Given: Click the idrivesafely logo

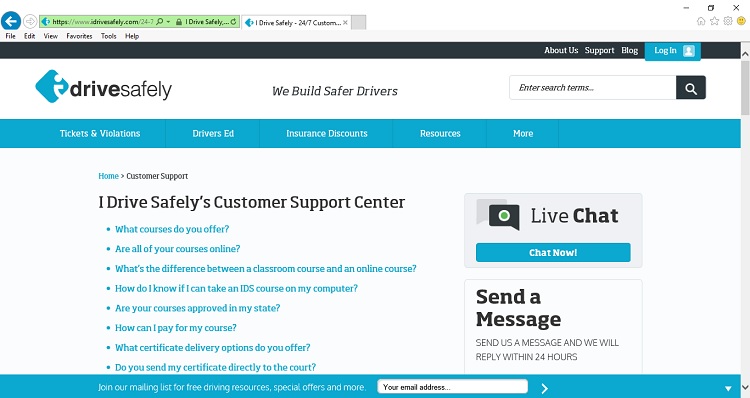Looking at the screenshot, I should pyautogui.click(x=103, y=87).
